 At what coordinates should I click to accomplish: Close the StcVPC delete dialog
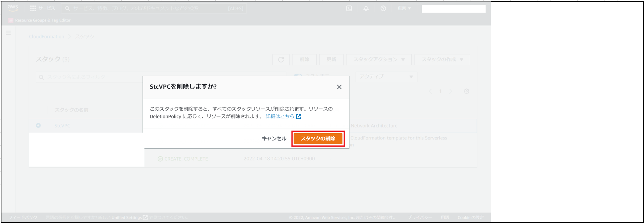point(339,87)
